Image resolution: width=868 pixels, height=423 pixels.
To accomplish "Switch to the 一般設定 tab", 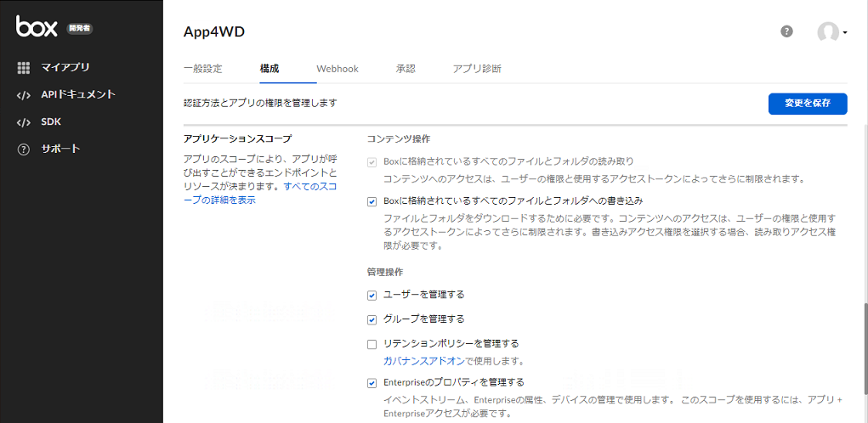I will (x=202, y=69).
